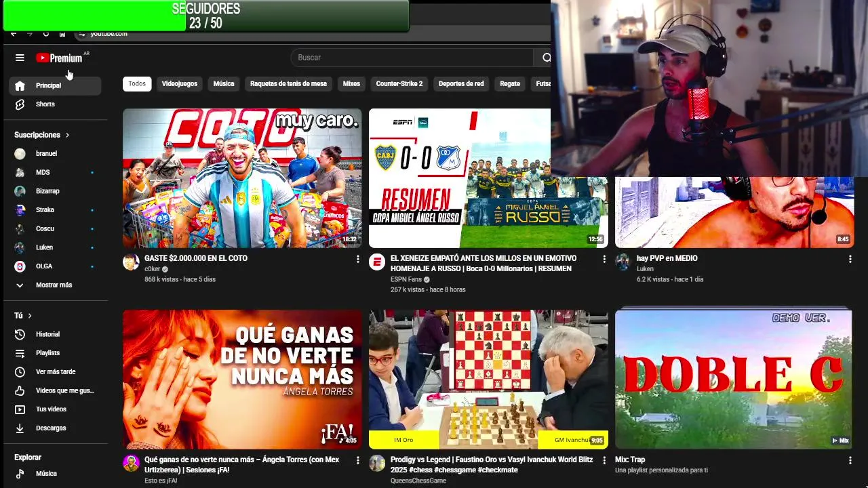Select the Todos filter chip

click(137, 84)
